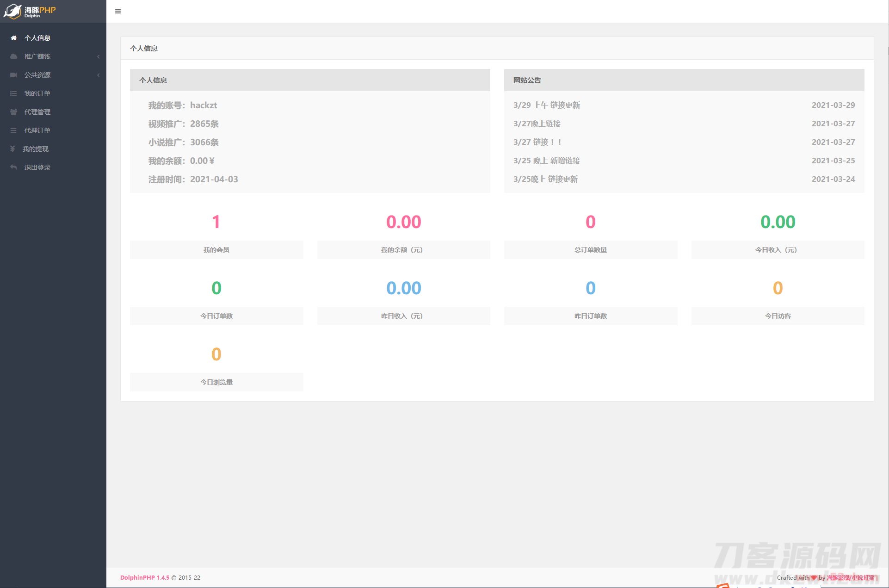Click the yen icon beside 我的提现
Screen dimensions: 889x588
point(12,149)
